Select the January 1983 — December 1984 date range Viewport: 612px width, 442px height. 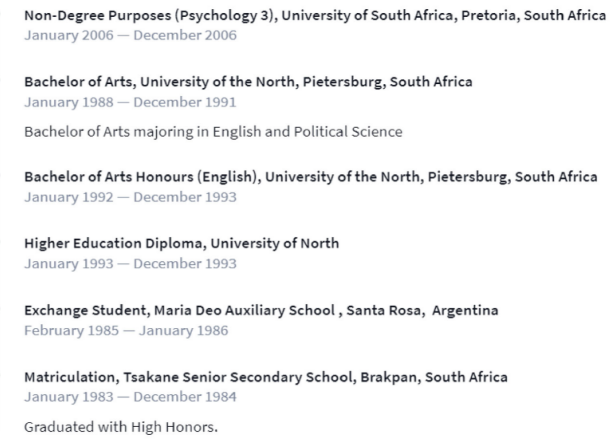pyautogui.click(x=130, y=397)
